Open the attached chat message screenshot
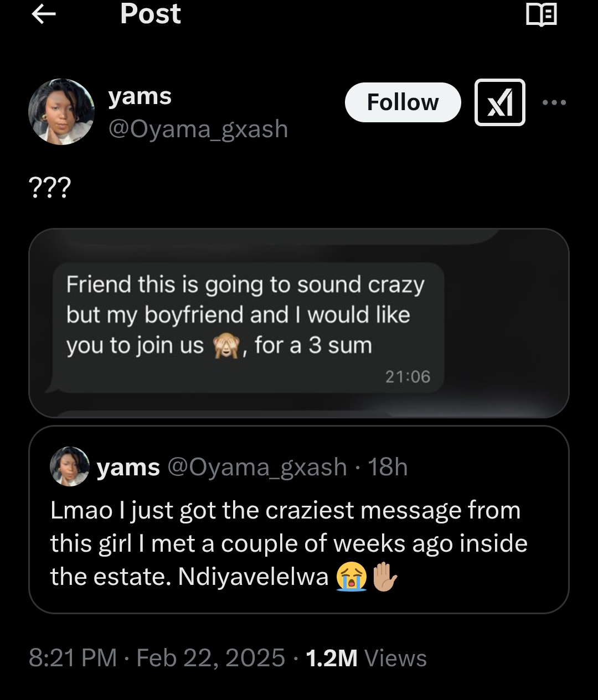The height and width of the screenshot is (700, 598). (298, 323)
